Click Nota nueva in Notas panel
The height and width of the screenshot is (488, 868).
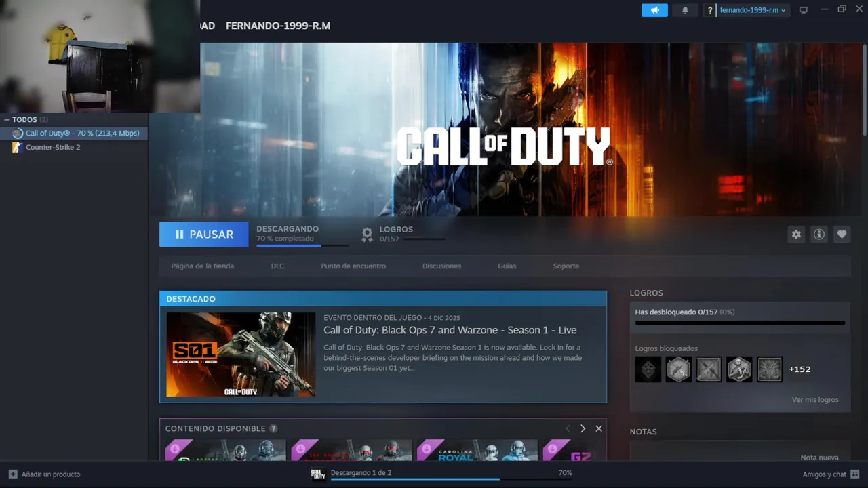click(x=819, y=457)
